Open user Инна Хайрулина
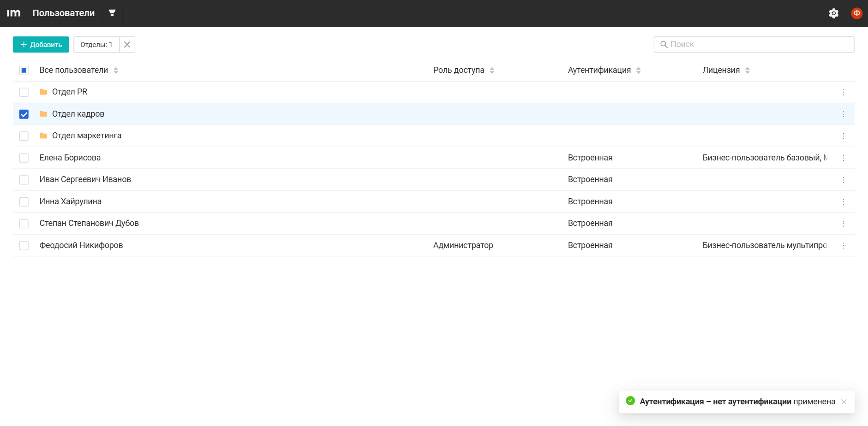 (71, 201)
